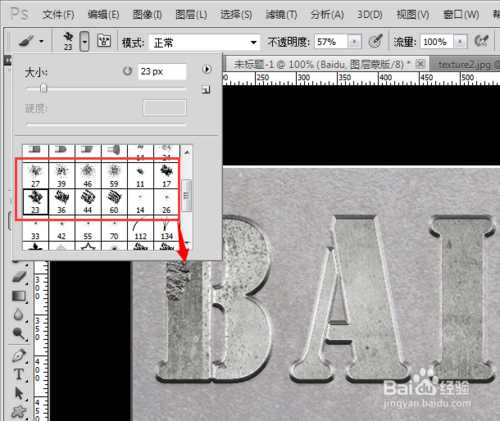Switch to the texture2.jpg document tab
The image size is (500, 421).
coord(465,64)
